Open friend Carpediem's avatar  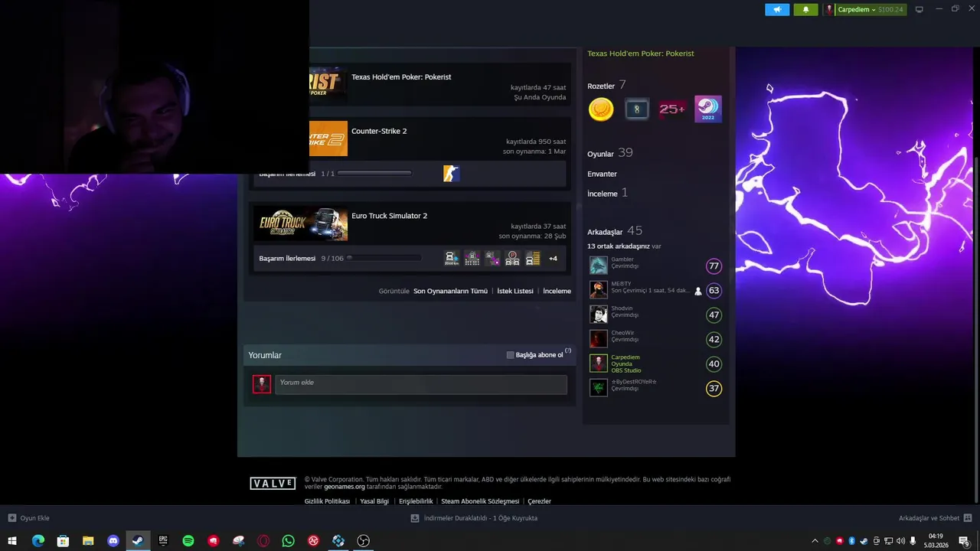pos(599,364)
